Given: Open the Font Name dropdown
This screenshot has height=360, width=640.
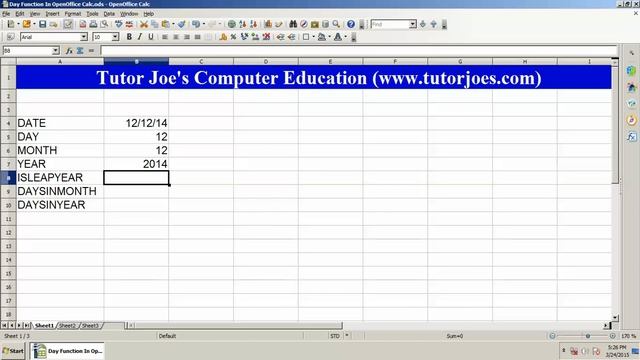Looking at the screenshot, I should [x=84, y=37].
